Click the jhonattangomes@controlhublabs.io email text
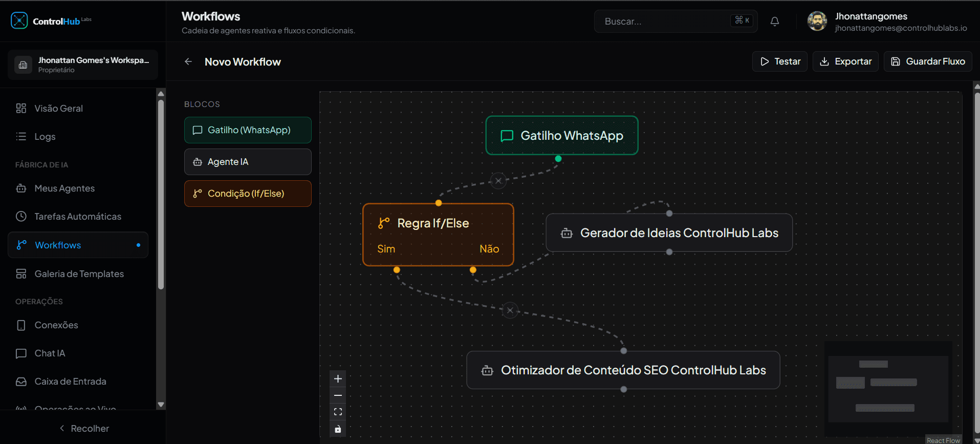 [901, 28]
